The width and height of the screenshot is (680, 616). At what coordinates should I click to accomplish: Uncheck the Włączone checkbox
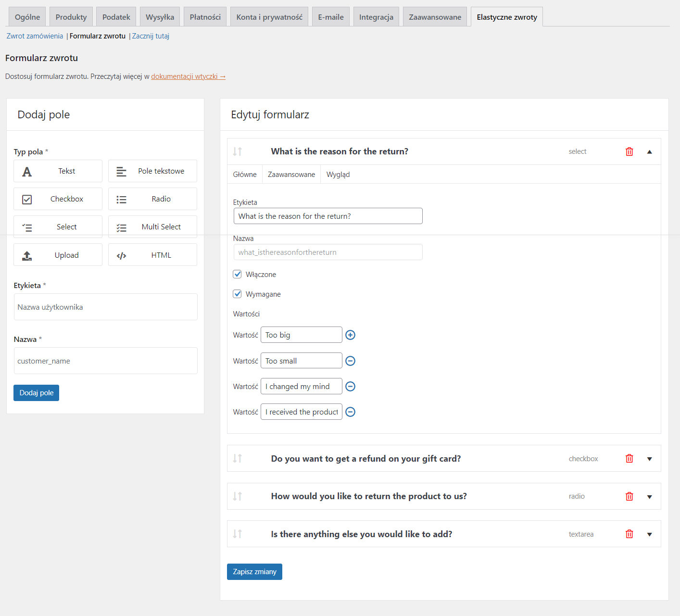pyautogui.click(x=237, y=274)
